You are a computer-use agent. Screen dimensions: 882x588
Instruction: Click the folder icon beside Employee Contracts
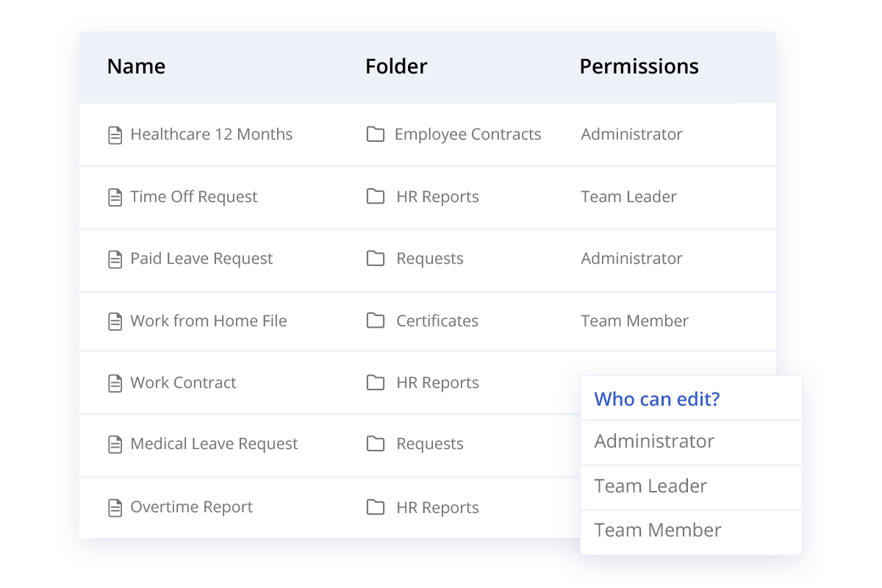(376, 135)
